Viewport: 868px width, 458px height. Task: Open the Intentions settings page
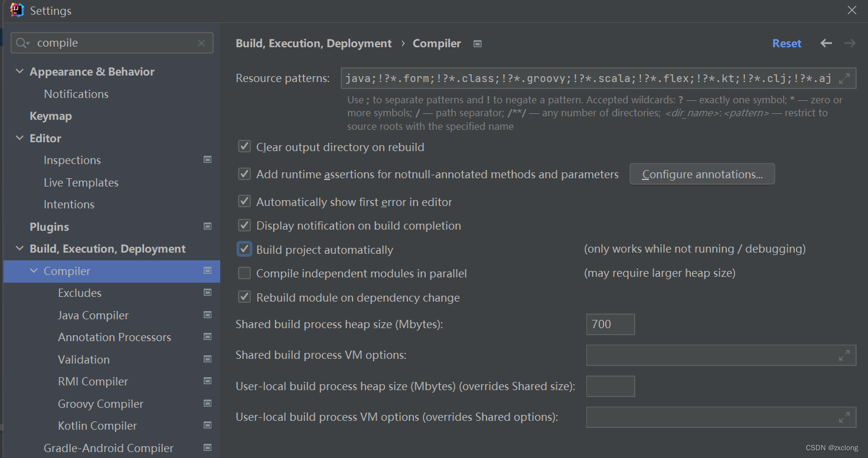[x=69, y=204]
